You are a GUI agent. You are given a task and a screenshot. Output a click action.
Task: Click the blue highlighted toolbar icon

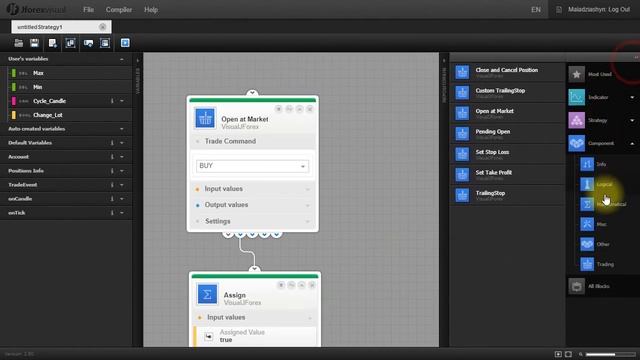(x=125, y=43)
